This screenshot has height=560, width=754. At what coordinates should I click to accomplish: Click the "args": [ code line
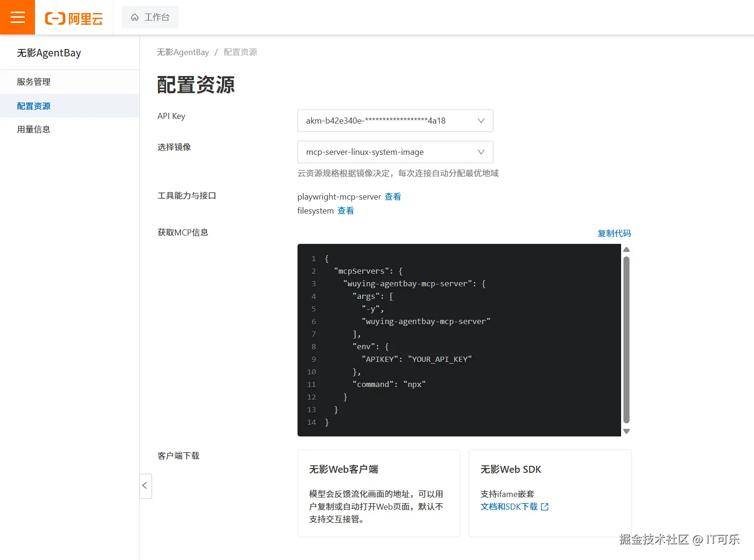pos(373,296)
